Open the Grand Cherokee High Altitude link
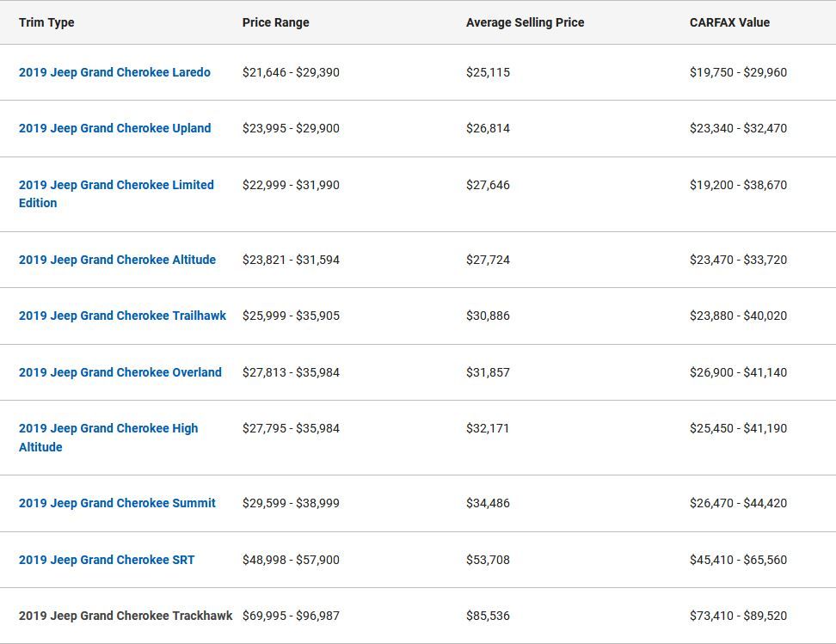The image size is (836, 644). tap(108, 437)
